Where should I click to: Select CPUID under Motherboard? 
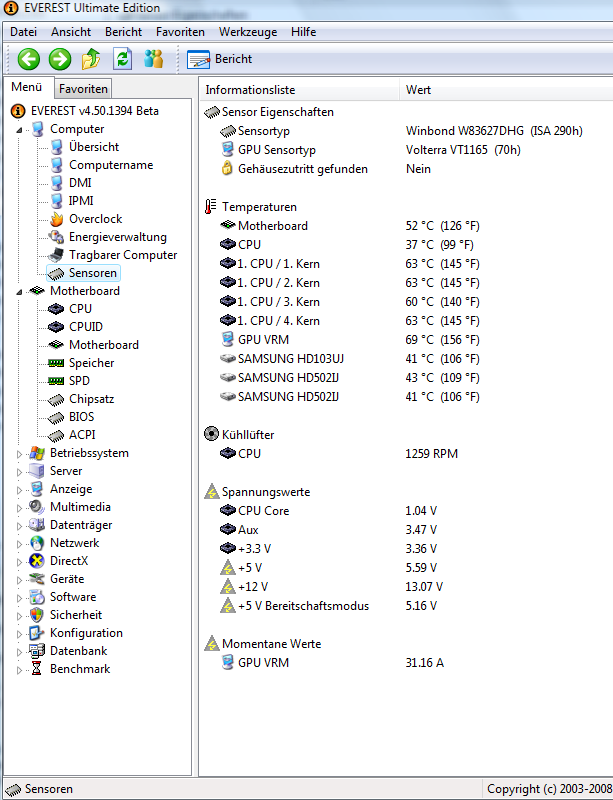coord(85,327)
